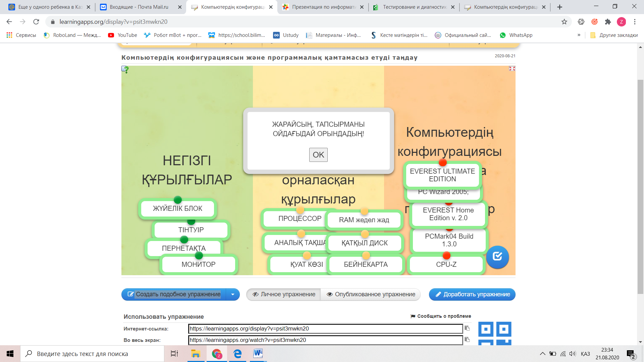Click the Windows search box
This screenshot has width=644, height=362.
(92, 354)
